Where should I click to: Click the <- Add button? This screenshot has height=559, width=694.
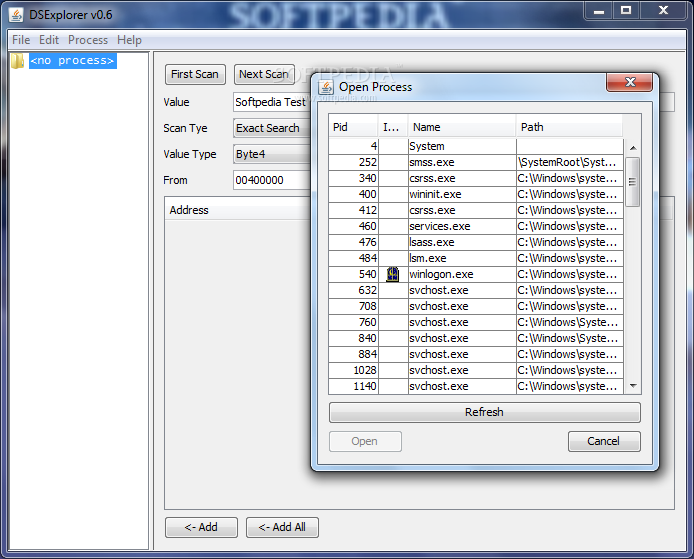[x=201, y=527]
